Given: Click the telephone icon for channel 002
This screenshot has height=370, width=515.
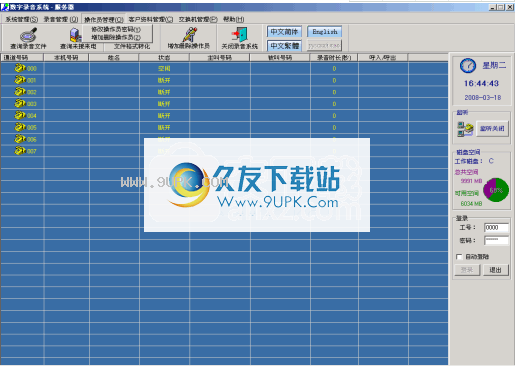Looking at the screenshot, I should click(x=20, y=92).
